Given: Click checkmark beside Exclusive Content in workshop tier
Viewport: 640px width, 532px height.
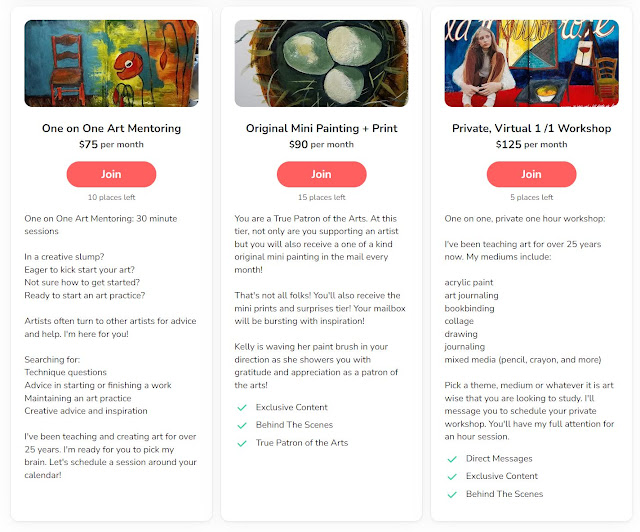Looking at the screenshot, I should click(451, 476).
